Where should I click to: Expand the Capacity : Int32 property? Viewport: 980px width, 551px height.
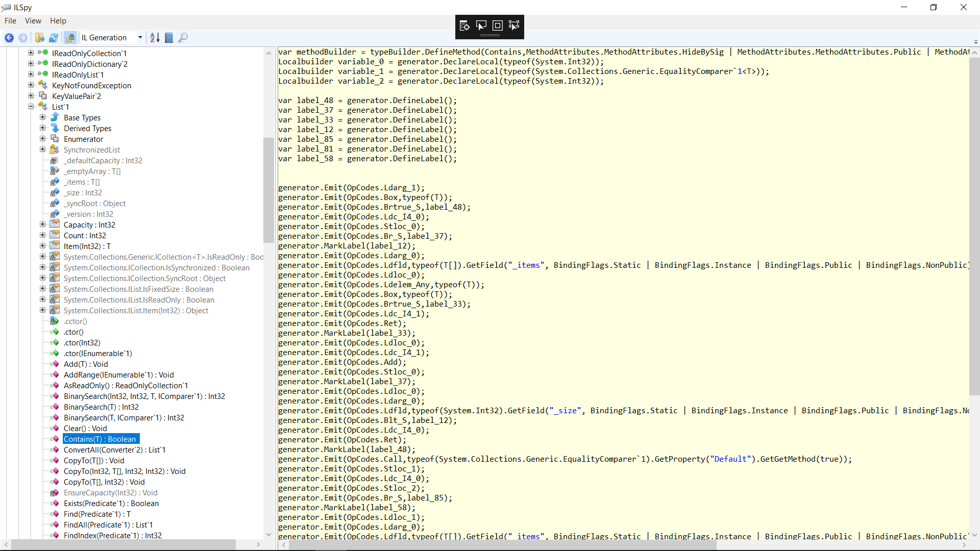[43, 224]
